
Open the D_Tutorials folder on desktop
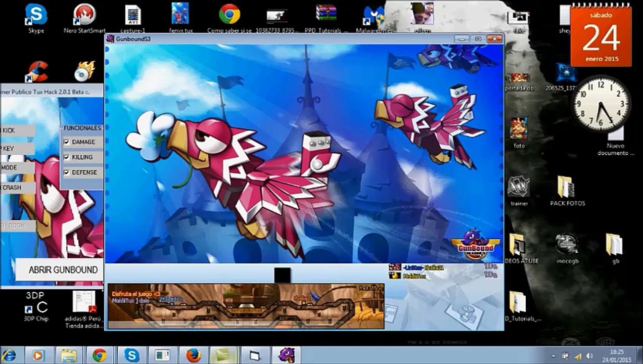pos(520,306)
